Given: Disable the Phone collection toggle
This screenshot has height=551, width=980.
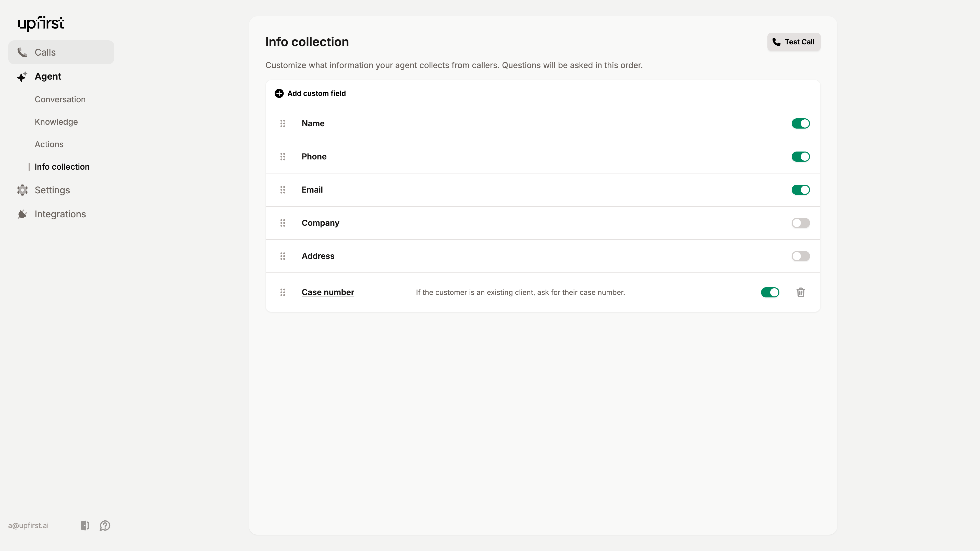Looking at the screenshot, I should 800,156.
